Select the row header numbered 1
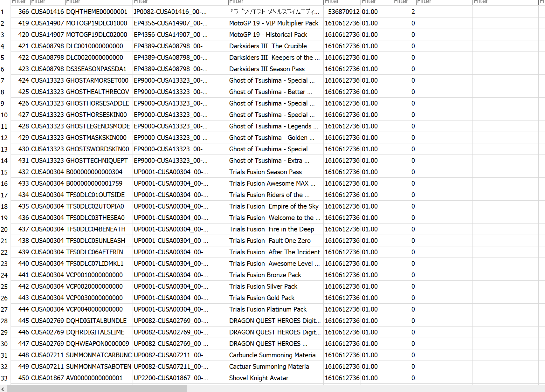 pos(5,12)
